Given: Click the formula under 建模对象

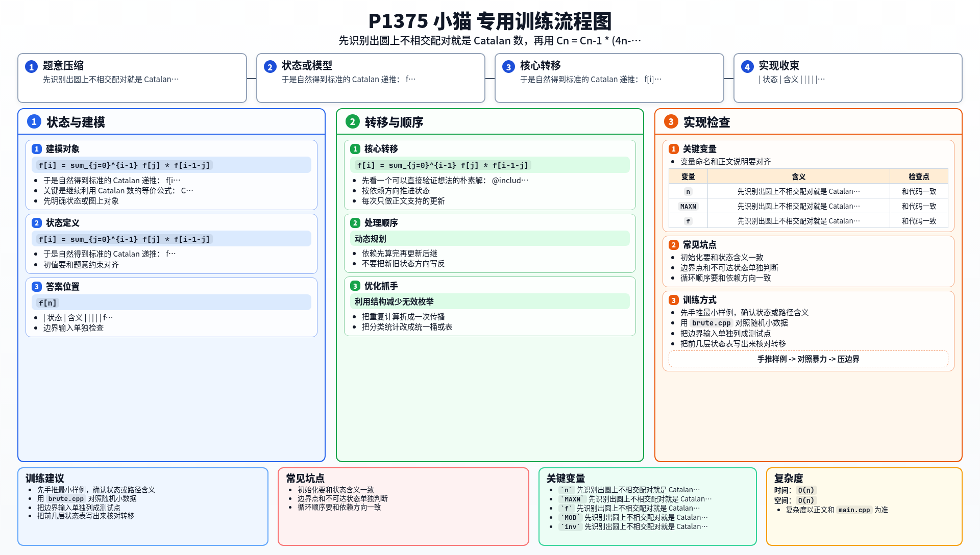Looking at the screenshot, I should [124, 165].
